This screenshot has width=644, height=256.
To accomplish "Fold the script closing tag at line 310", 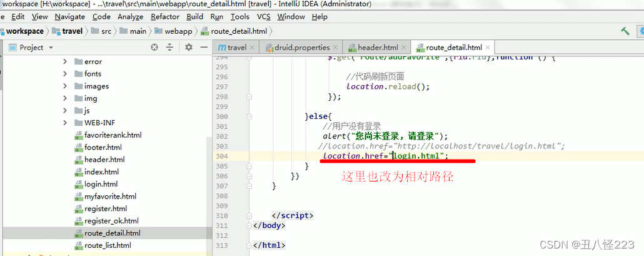I will (x=249, y=216).
